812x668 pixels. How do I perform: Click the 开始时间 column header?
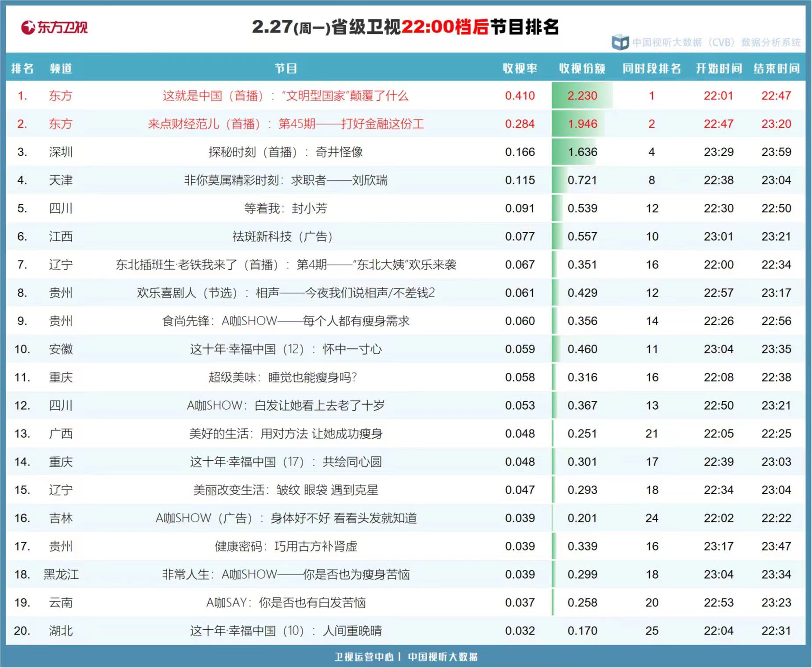tap(719, 69)
